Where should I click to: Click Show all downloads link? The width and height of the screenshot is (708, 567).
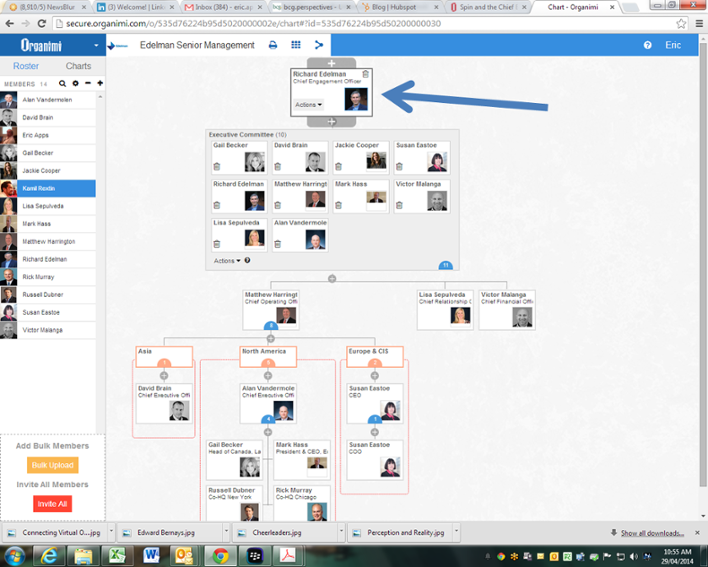[x=652, y=533]
